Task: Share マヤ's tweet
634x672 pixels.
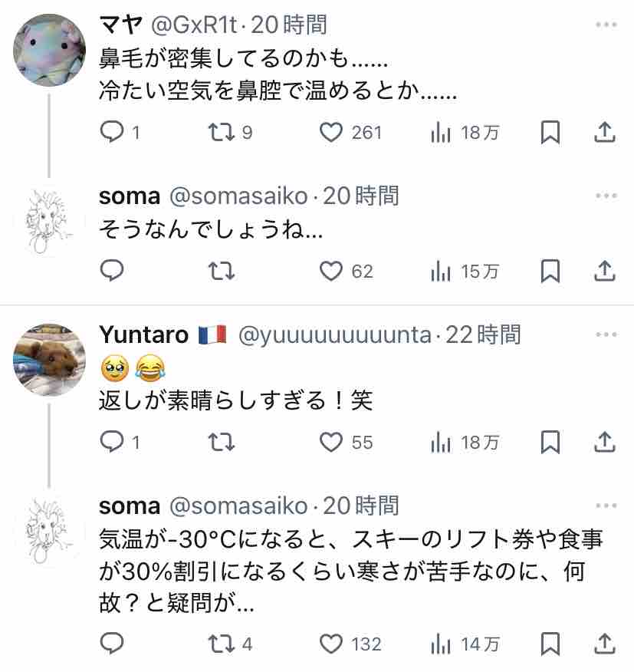Action: pyautogui.click(x=605, y=133)
